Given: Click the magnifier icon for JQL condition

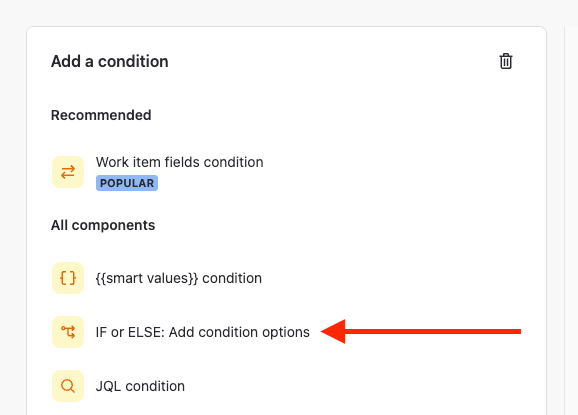Looking at the screenshot, I should [x=68, y=386].
